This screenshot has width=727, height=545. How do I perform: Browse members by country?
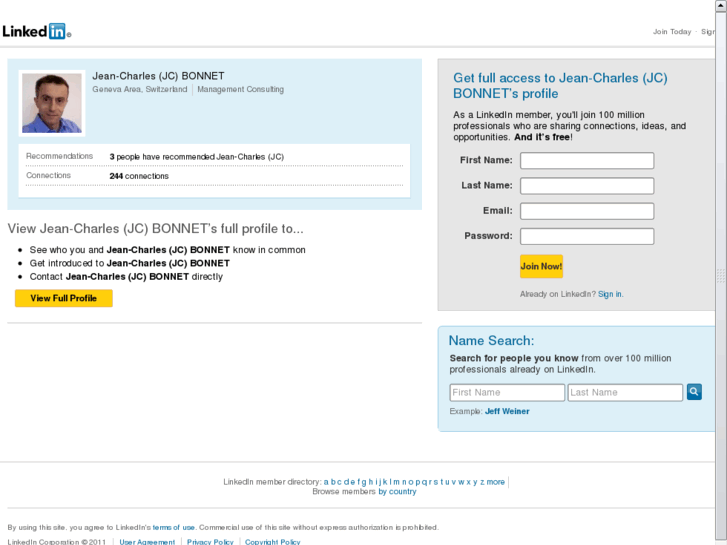[x=397, y=492]
